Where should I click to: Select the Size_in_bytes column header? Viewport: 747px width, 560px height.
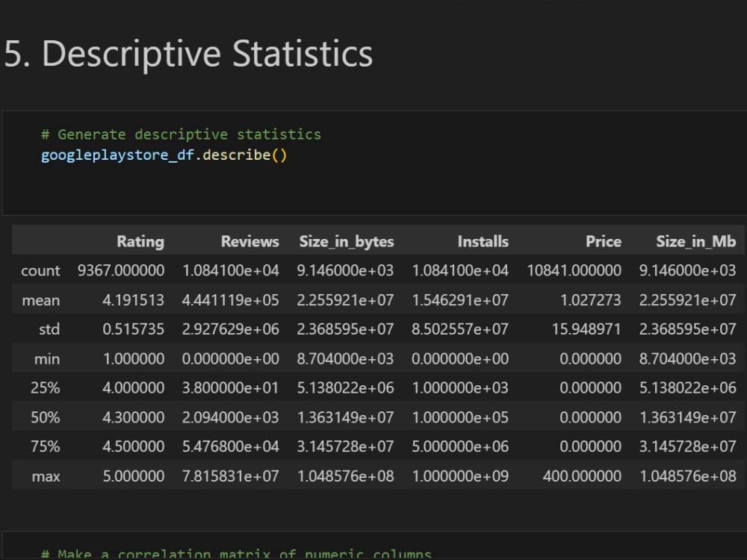347,242
